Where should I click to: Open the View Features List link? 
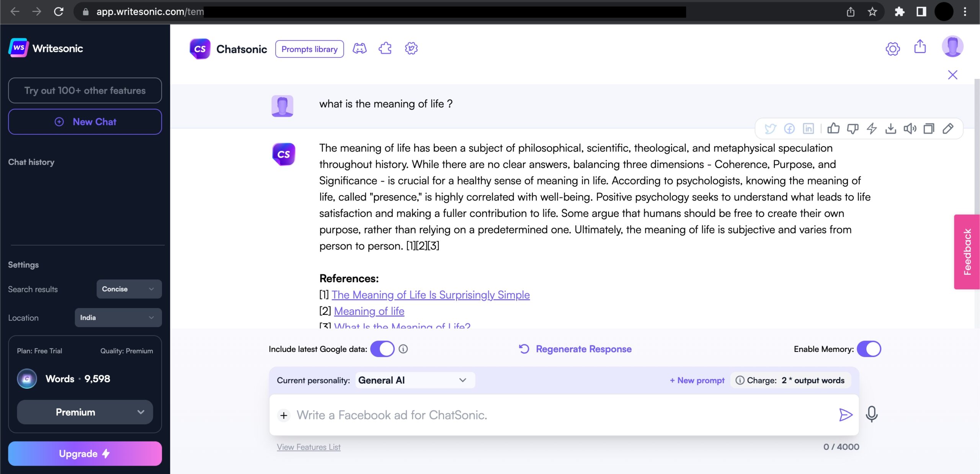pyautogui.click(x=309, y=447)
